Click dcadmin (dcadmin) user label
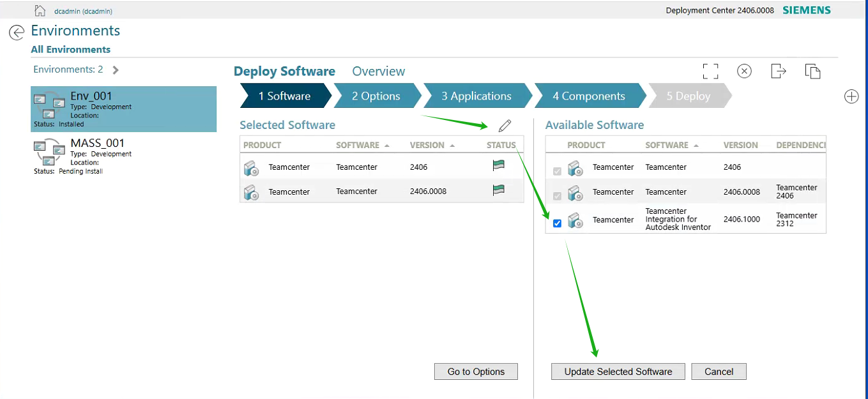The image size is (868, 399). click(83, 11)
